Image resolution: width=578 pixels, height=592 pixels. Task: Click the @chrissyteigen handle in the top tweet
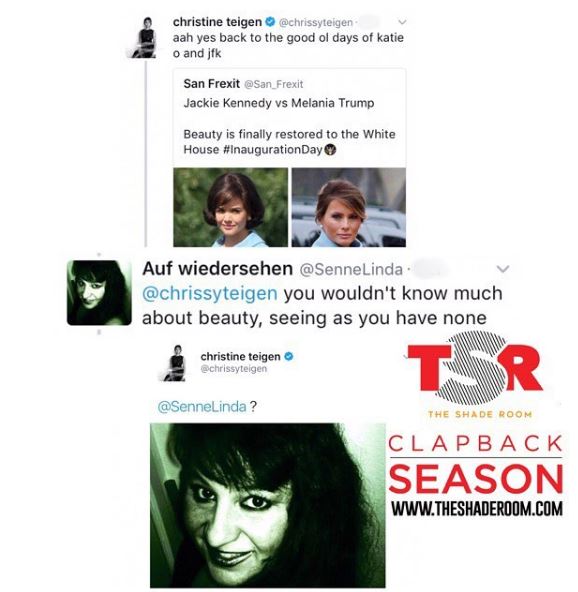(316, 23)
